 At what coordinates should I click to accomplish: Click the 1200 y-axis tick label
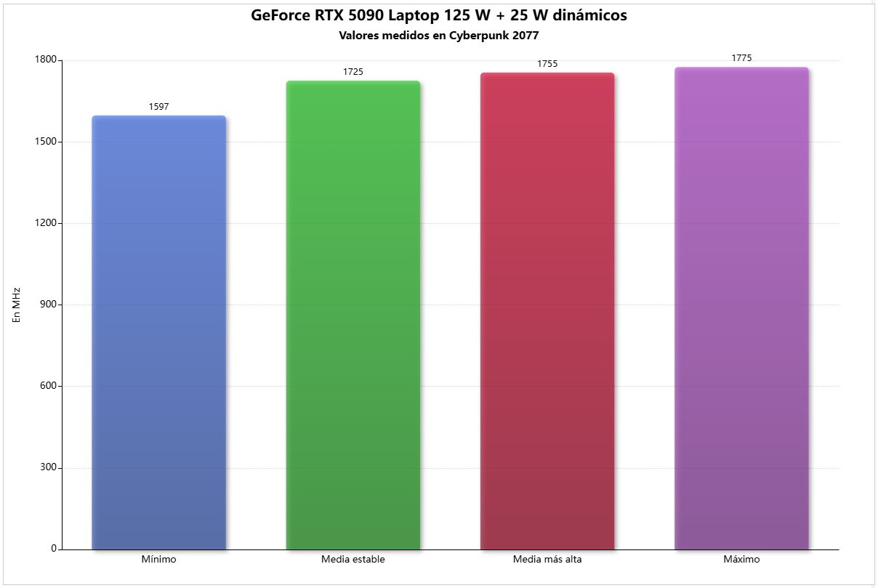click(47, 223)
